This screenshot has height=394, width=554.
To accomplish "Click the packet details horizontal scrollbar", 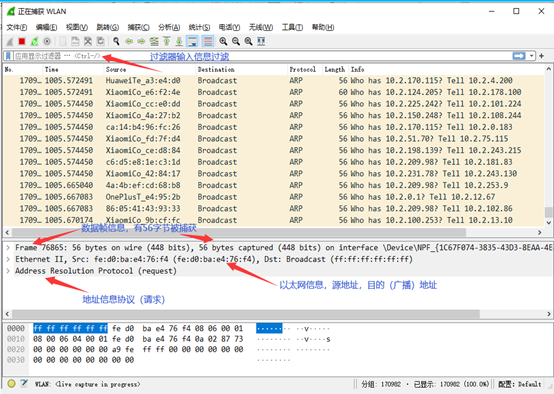I will pyautogui.click(x=246, y=314).
